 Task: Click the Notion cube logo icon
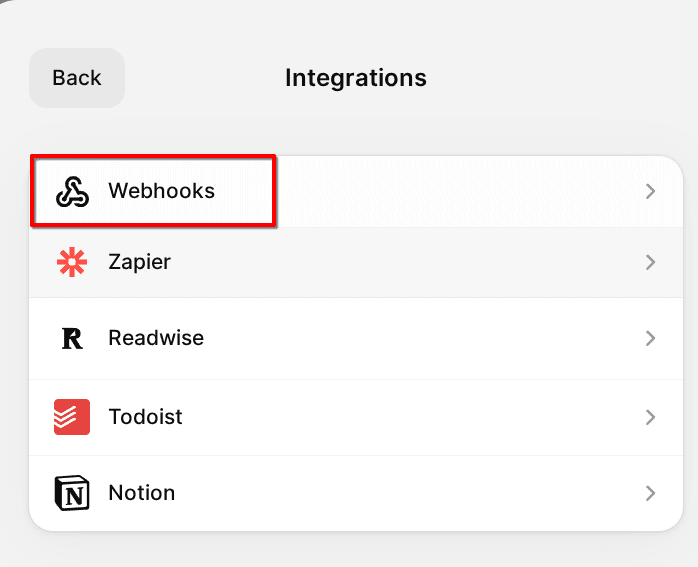pos(72,493)
